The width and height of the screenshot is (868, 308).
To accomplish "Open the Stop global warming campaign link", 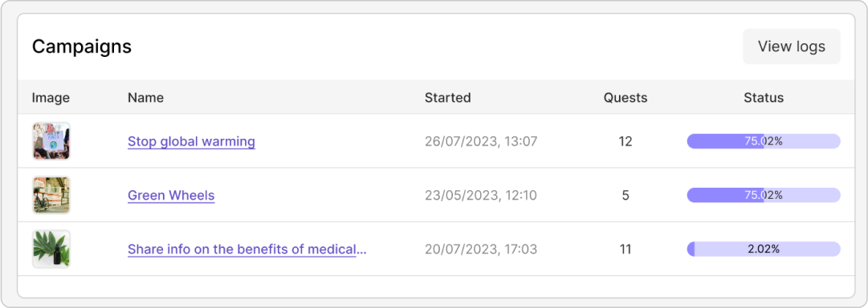I will (x=191, y=141).
